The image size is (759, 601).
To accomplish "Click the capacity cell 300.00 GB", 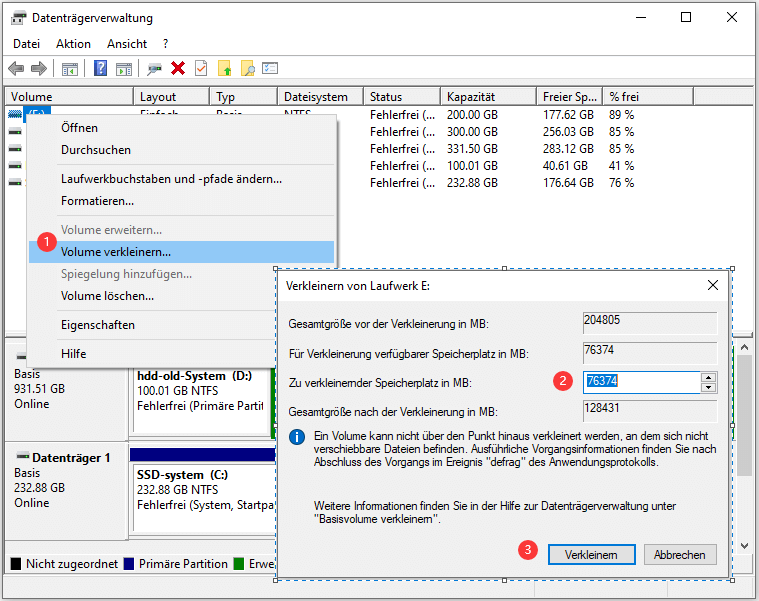I will click(x=472, y=132).
